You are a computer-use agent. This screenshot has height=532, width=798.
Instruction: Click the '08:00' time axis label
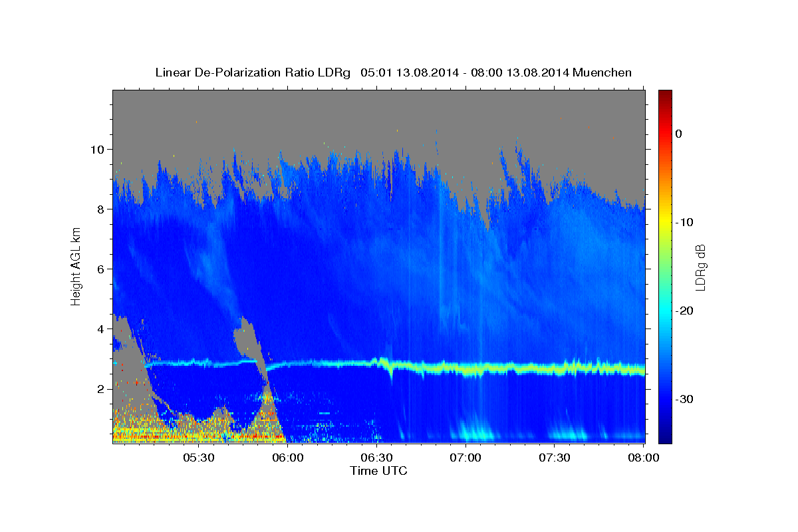point(644,458)
